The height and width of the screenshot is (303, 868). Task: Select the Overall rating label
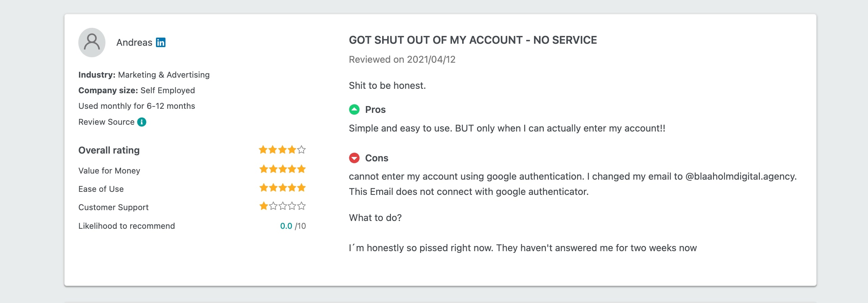point(109,150)
